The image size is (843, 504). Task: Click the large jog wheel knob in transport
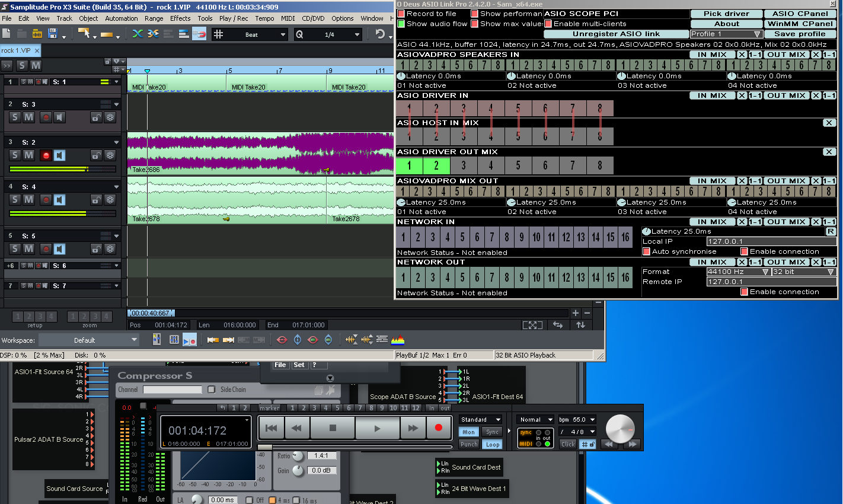(620, 428)
